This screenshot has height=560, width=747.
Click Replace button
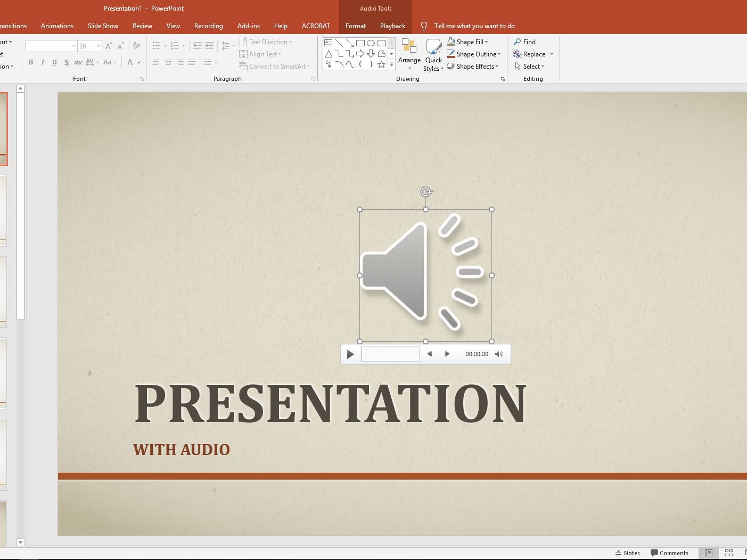coord(529,54)
